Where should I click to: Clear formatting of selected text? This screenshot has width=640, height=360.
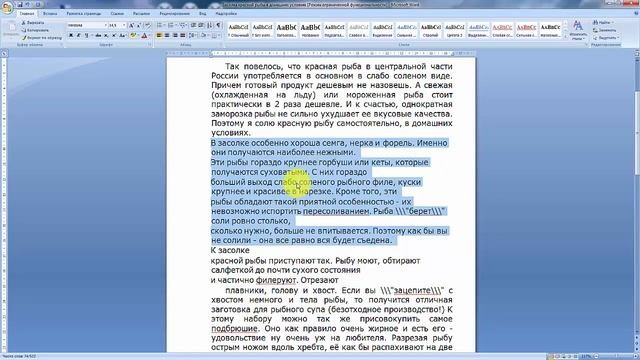147,25
